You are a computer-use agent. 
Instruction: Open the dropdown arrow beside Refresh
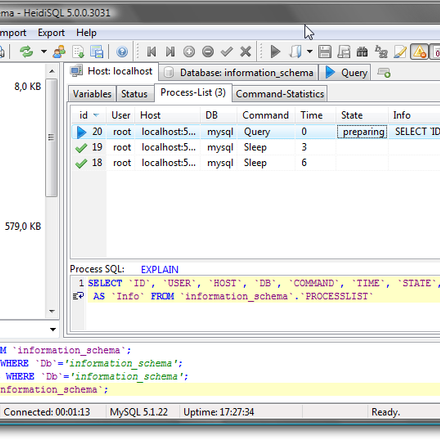coord(43,52)
